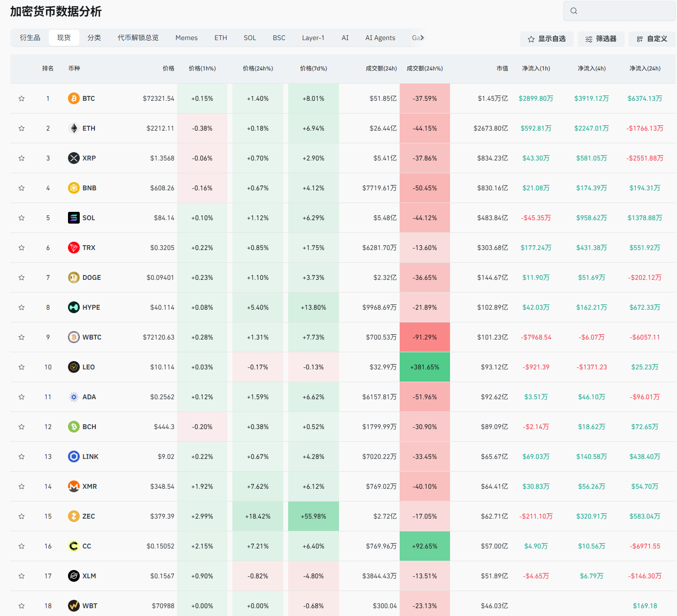Screen dimensions: 677x616
Task: Click the 显示自选 button
Action: pyautogui.click(x=546, y=39)
